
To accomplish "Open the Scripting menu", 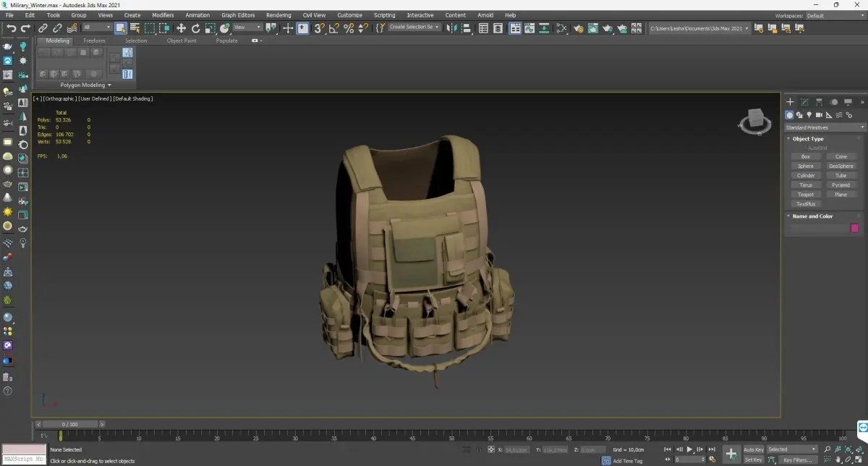I will [x=384, y=15].
